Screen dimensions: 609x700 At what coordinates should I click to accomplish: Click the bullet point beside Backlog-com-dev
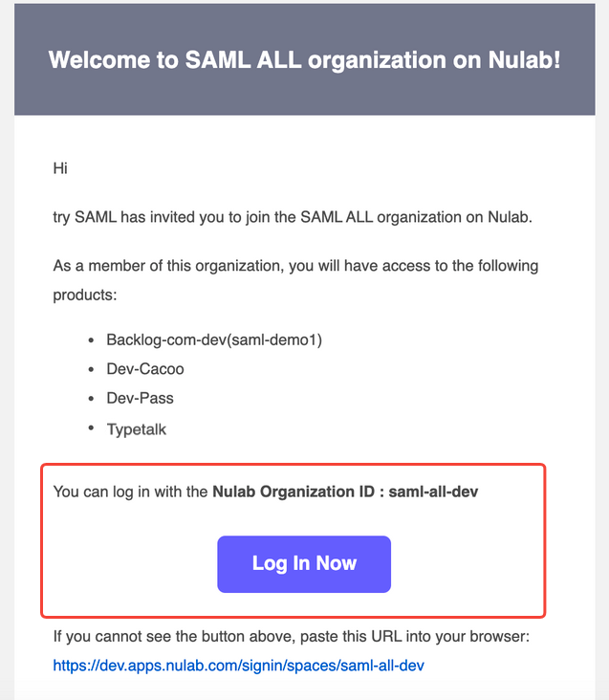coord(91,340)
